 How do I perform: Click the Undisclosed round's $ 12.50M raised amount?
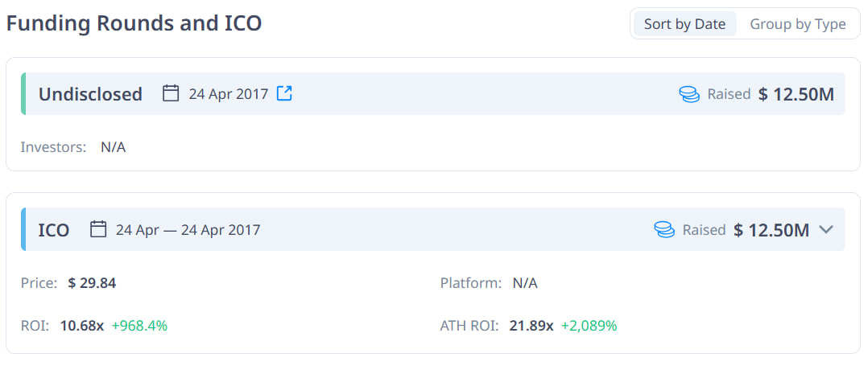(796, 94)
